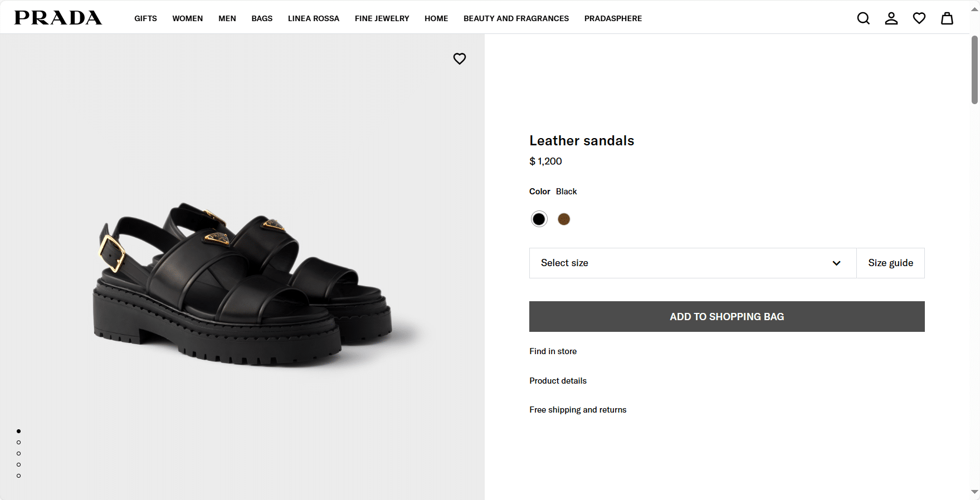The image size is (980, 500).
Task: Click the sandals product image
Action: (x=242, y=284)
